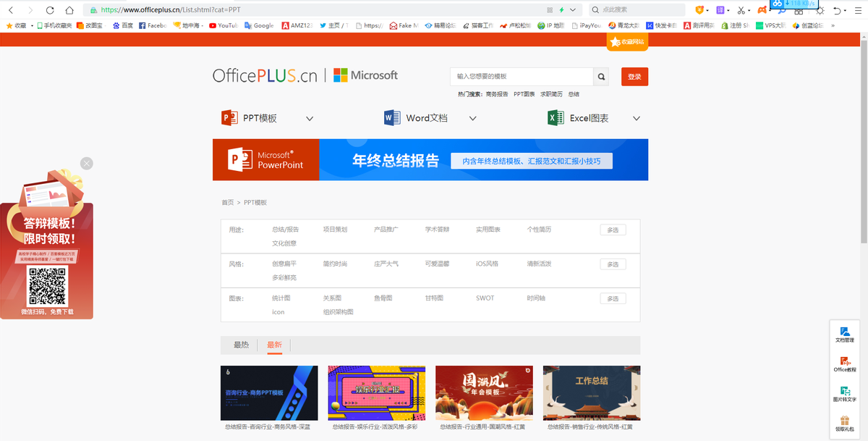Go to 首页 in breadcrumb

227,203
